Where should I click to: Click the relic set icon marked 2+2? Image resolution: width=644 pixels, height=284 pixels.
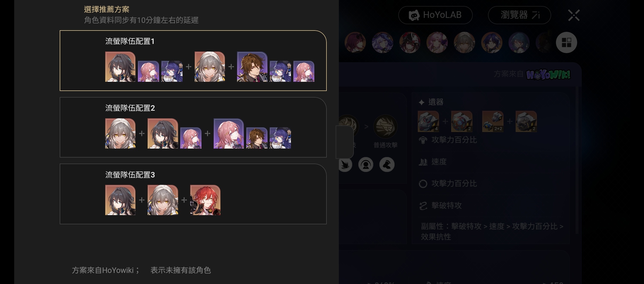(493, 121)
